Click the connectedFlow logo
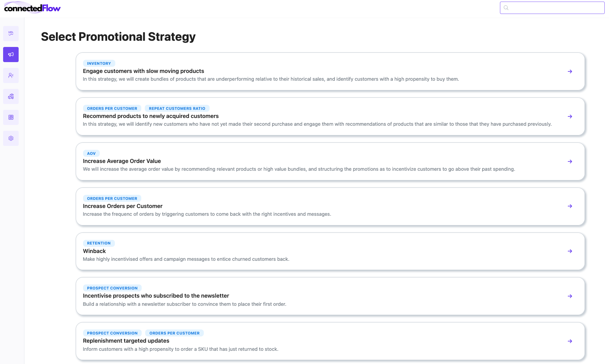609x364 pixels. (32, 8)
